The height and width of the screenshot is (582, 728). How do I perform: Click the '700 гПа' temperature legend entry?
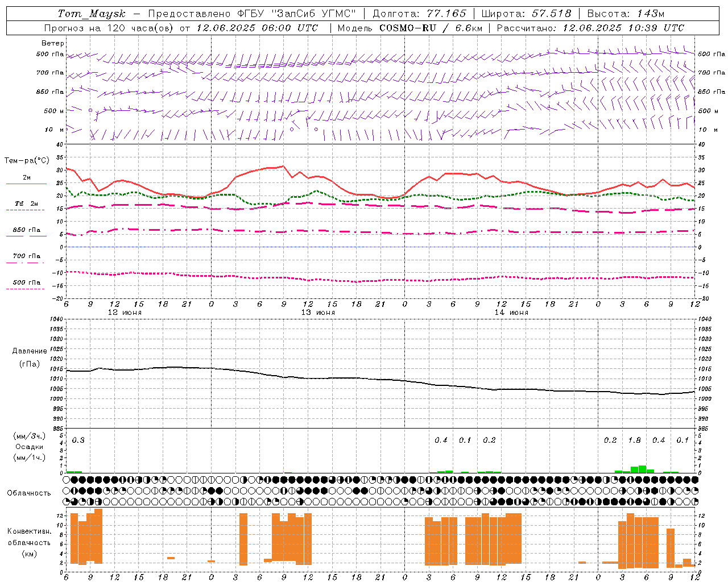pyautogui.click(x=27, y=256)
